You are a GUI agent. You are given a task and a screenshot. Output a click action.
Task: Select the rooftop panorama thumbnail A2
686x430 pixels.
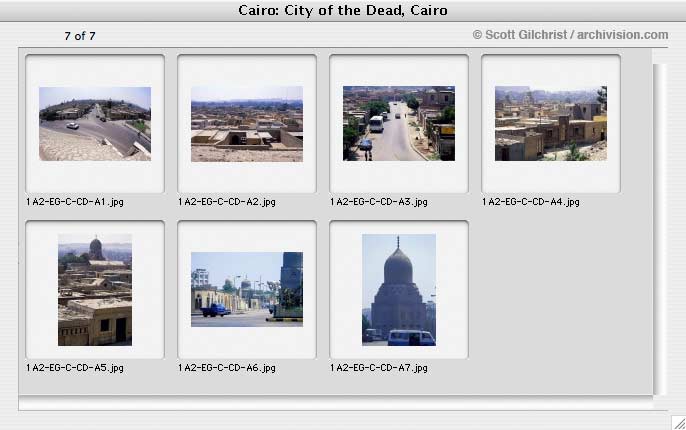[247, 124]
